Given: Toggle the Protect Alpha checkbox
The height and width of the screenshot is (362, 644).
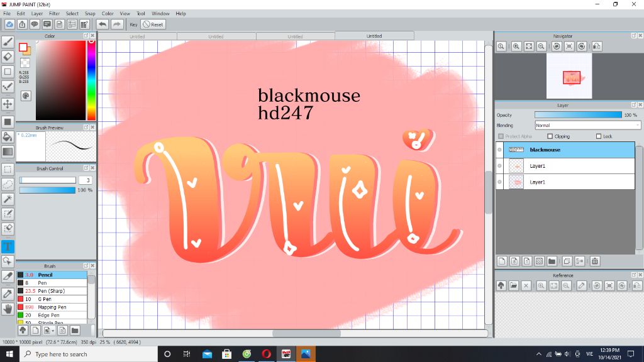Looking at the screenshot, I should pyautogui.click(x=501, y=136).
